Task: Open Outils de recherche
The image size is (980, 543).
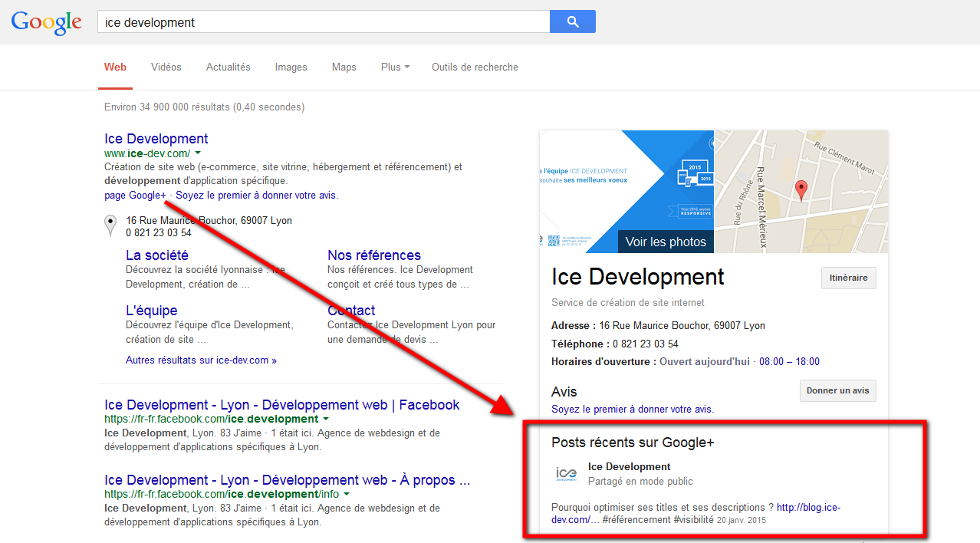Action: (475, 67)
